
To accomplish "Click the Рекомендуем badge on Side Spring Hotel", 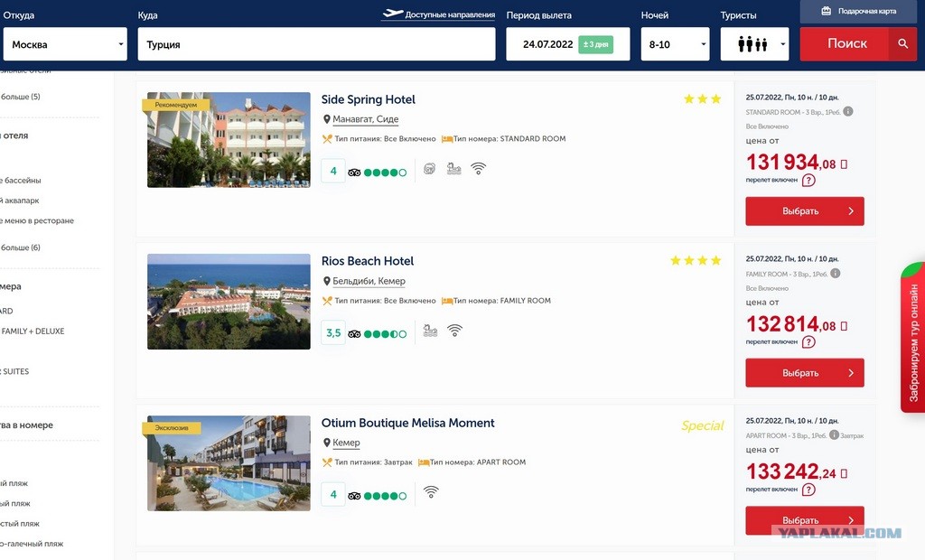I will coord(175,105).
